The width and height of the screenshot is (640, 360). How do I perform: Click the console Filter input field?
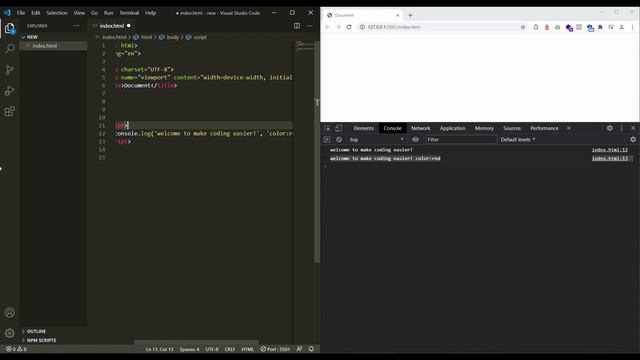point(461,140)
